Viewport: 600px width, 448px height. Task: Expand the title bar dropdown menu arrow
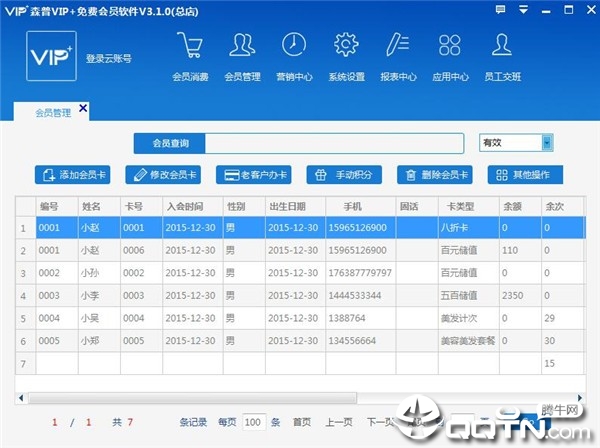(523, 10)
